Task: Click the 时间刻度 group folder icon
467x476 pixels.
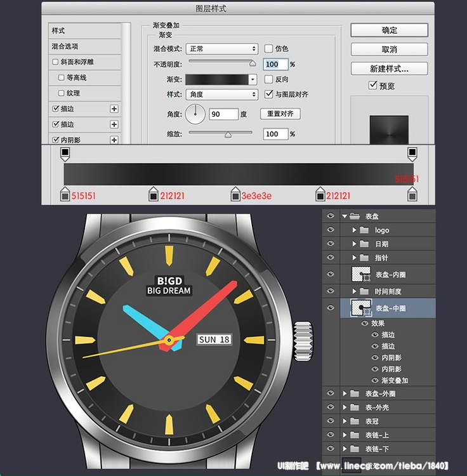Action: 364,291
